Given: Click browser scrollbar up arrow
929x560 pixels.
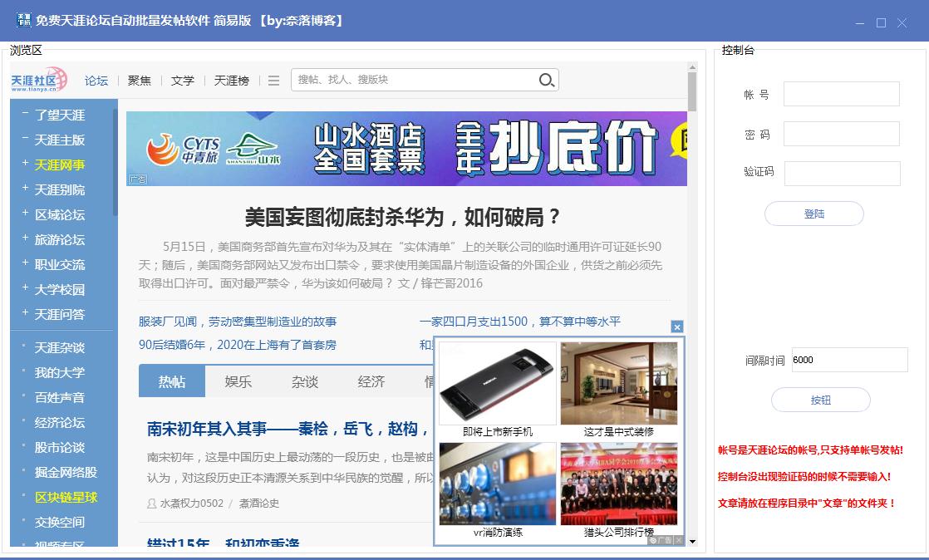Looking at the screenshot, I should coord(692,67).
